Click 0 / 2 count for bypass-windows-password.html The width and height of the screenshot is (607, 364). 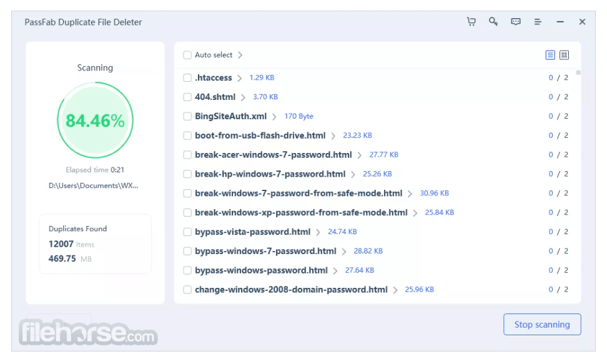coord(558,270)
